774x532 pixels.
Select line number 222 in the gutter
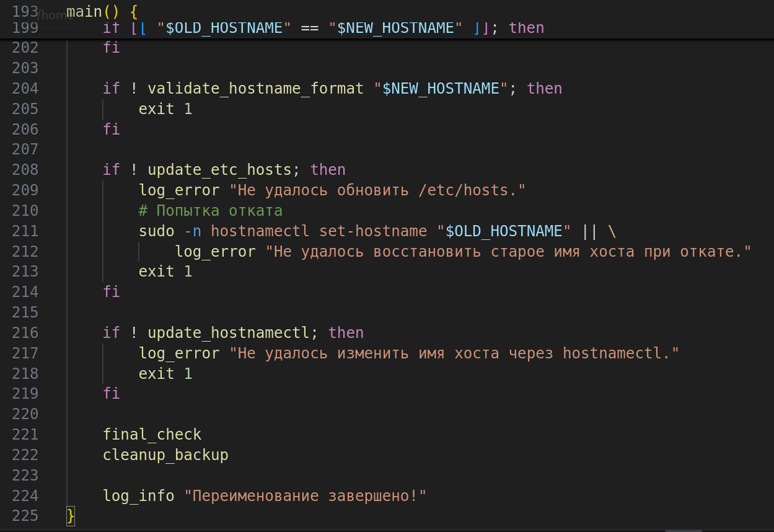[26, 455]
